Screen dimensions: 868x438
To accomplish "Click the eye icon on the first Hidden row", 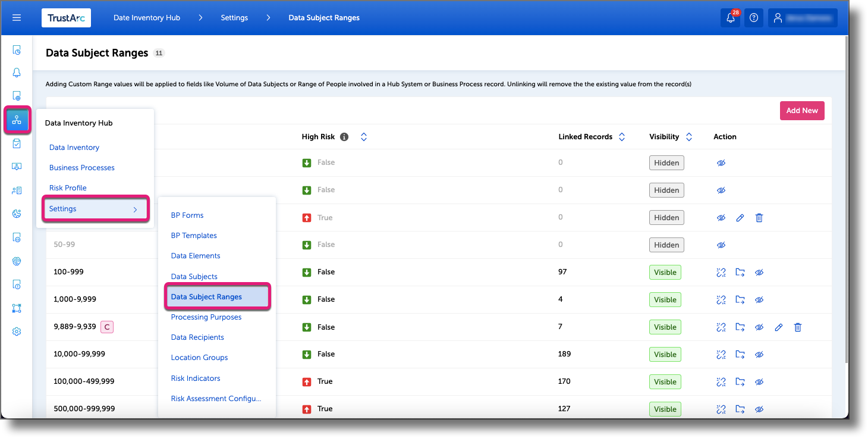I will (x=721, y=162).
